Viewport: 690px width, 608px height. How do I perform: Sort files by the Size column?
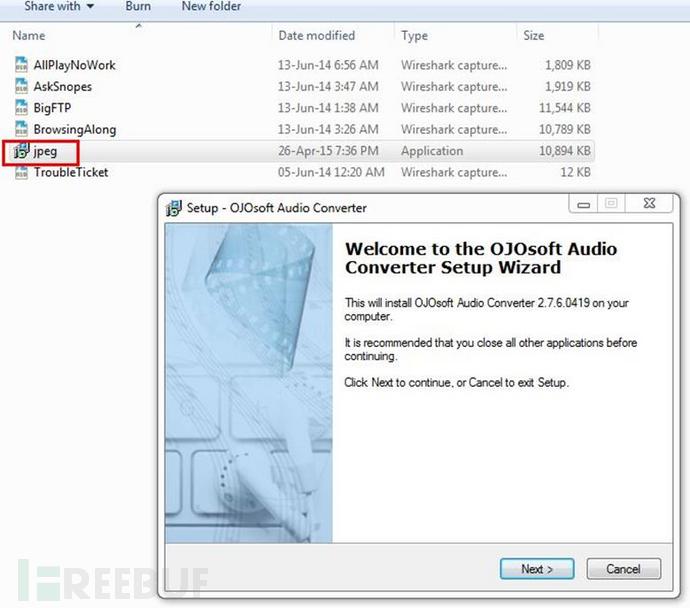coord(533,35)
